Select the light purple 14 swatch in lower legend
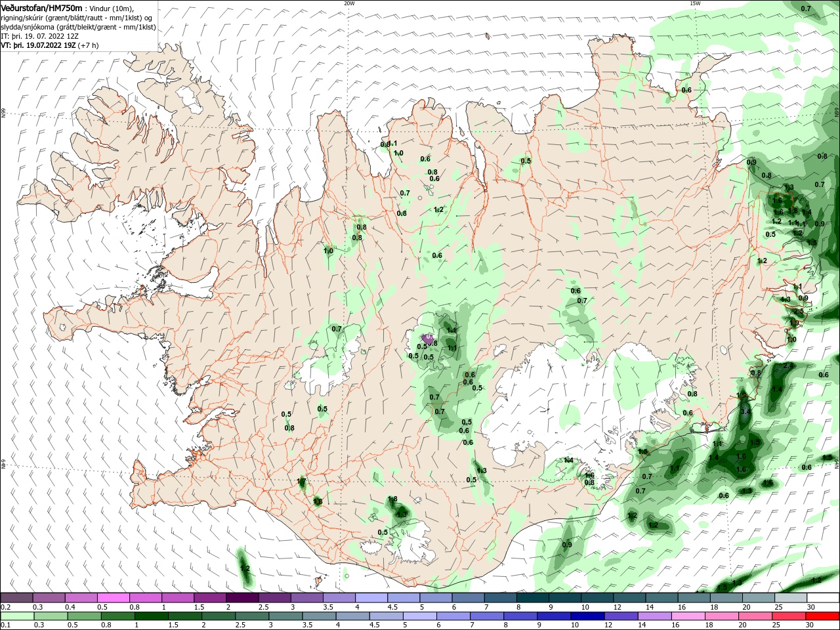This screenshot has height=630, width=840. click(653, 616)
